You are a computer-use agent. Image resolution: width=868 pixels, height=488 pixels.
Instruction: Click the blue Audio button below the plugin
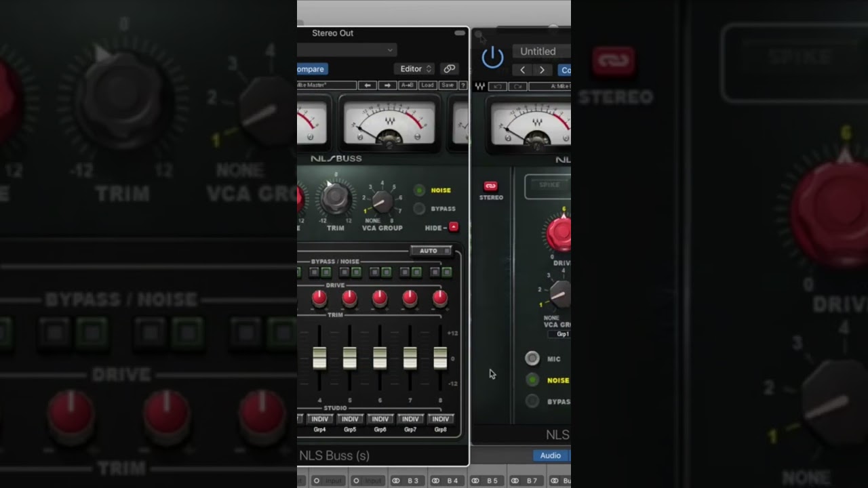tap(551, 455)
